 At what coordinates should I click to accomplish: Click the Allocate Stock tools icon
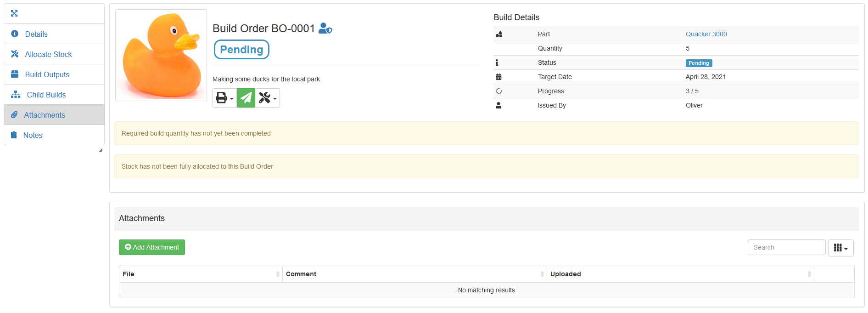click(15, 54)
